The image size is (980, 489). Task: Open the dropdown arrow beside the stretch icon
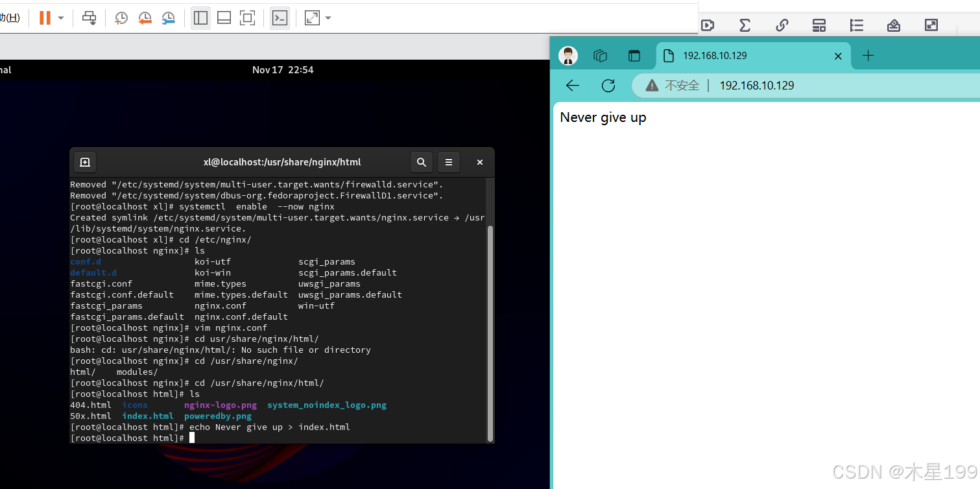click(328, 18)
